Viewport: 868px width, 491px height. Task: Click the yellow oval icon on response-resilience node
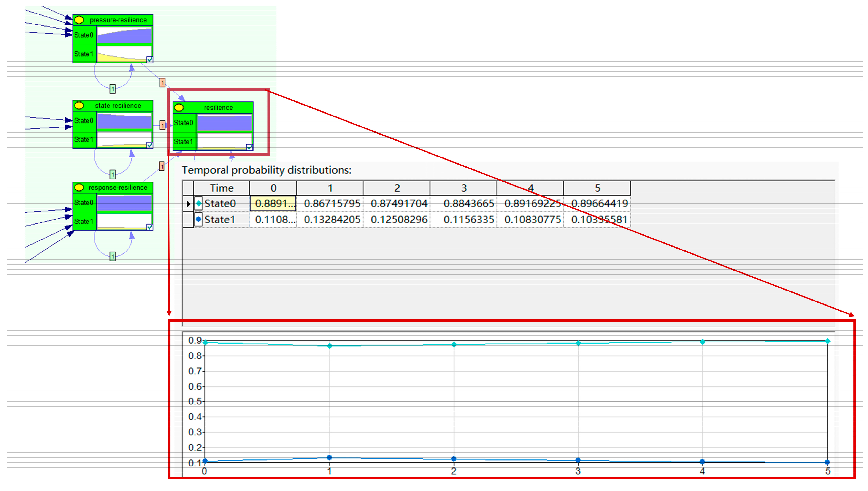(79, 187)
